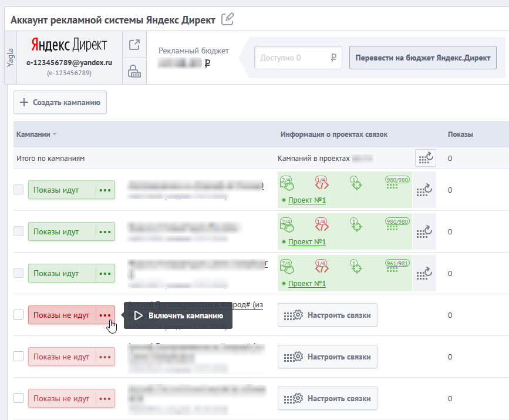Click third Показы идут status button
This screenshot has width=509, height=420.
(62, 274)
